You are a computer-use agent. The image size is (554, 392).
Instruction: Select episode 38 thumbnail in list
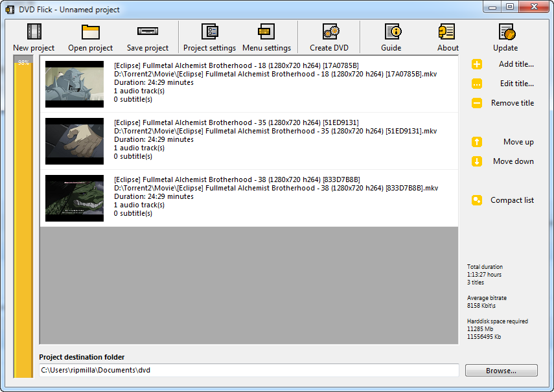75,198
